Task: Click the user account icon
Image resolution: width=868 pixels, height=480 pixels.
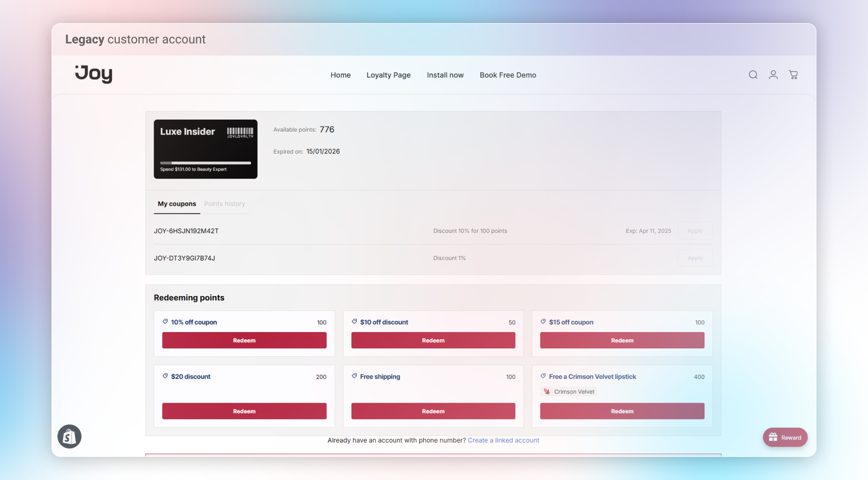Action: (x=773, y=75)
